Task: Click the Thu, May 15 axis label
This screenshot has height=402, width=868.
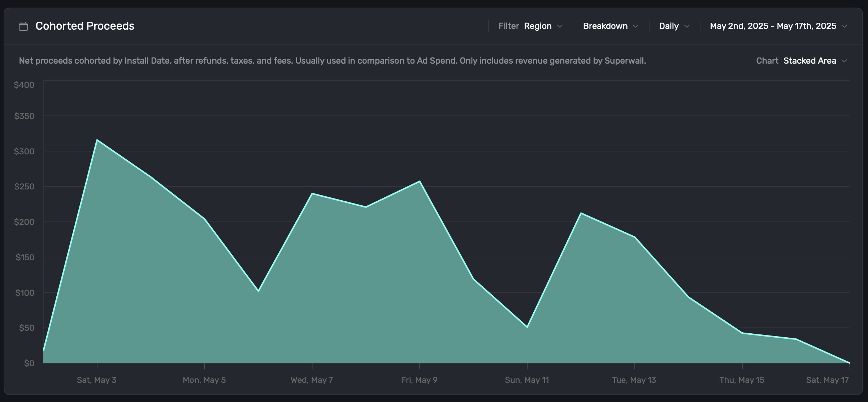Action: (742, 380)
